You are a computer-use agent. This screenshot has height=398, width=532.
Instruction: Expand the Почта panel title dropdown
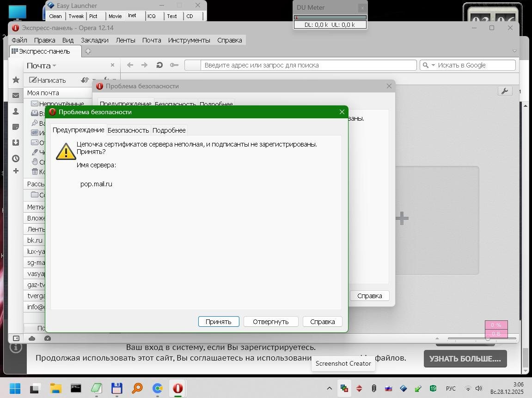pos(42,66)
